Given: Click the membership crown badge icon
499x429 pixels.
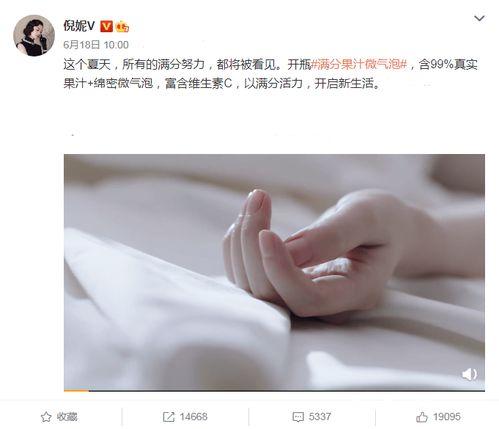Looking at the screenshot, I should [122, 26].
